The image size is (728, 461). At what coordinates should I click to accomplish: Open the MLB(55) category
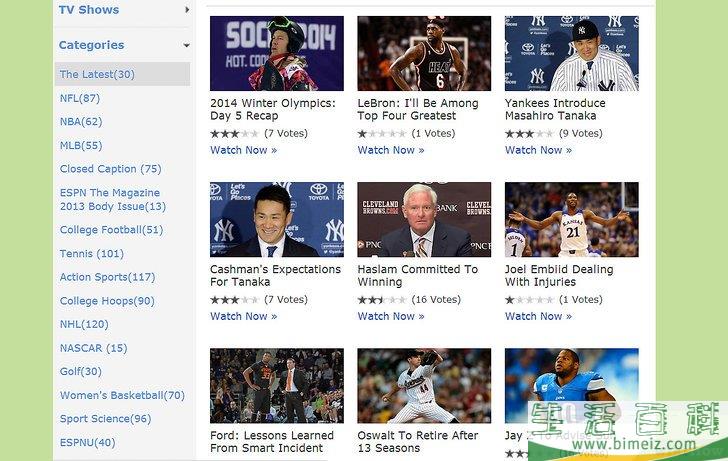(x=81, y=145)
